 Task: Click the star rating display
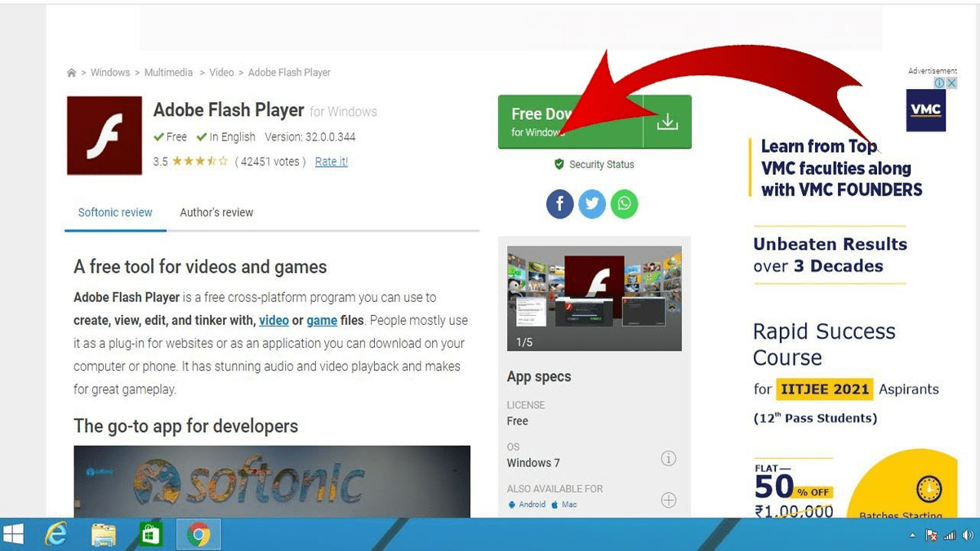click(199, 162)
